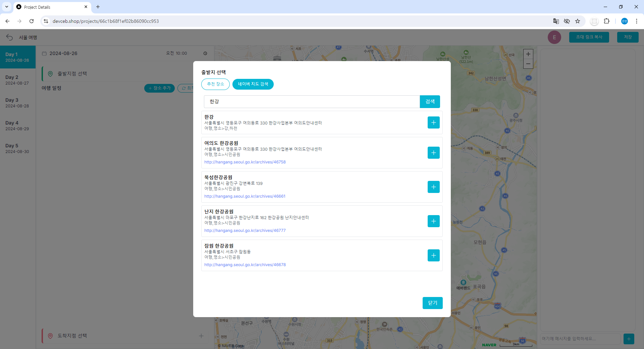
Task: Add 뚝섬한강공원 with plus icon
Action: (x=433, y=187)
